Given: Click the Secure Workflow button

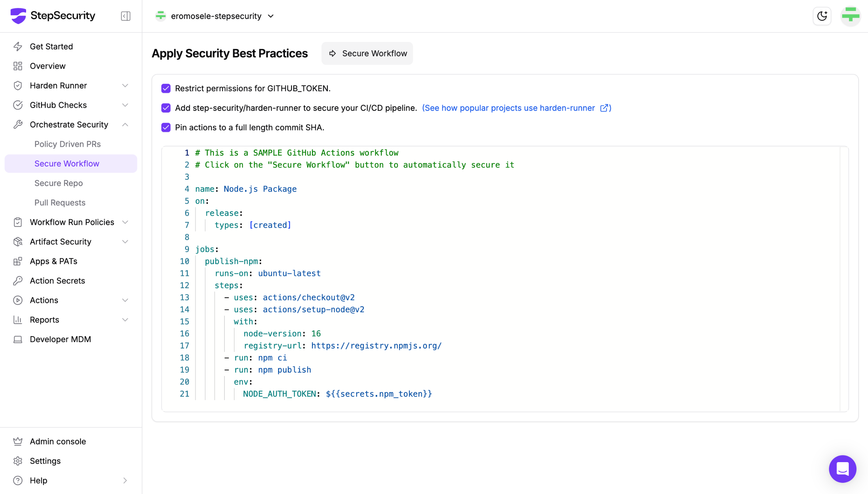Looking at the screenshot, I should [367, 53].
